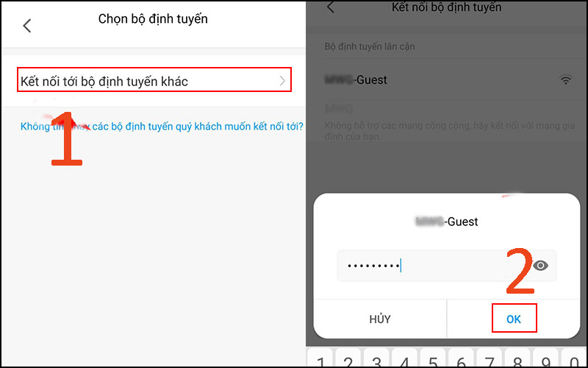The width and height of the screenshot is (588, 368).
Task: Select Kết nối tới bộ định tuyến khác
Action: click(154, 79)
